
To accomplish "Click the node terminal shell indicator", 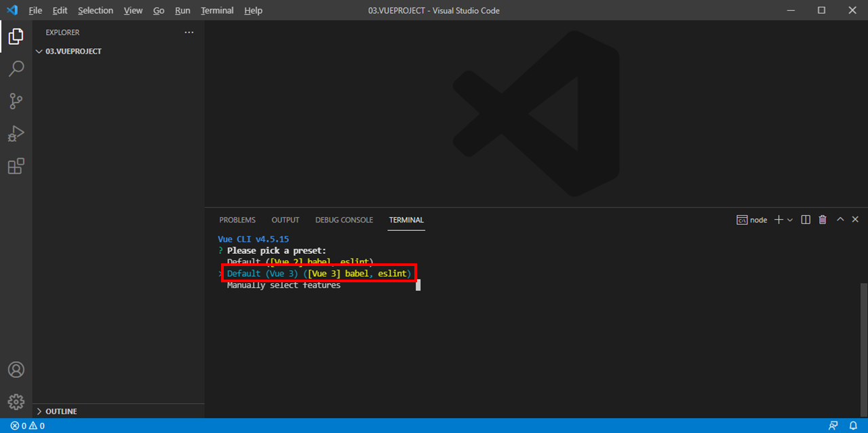I will (x=752, y=220).
